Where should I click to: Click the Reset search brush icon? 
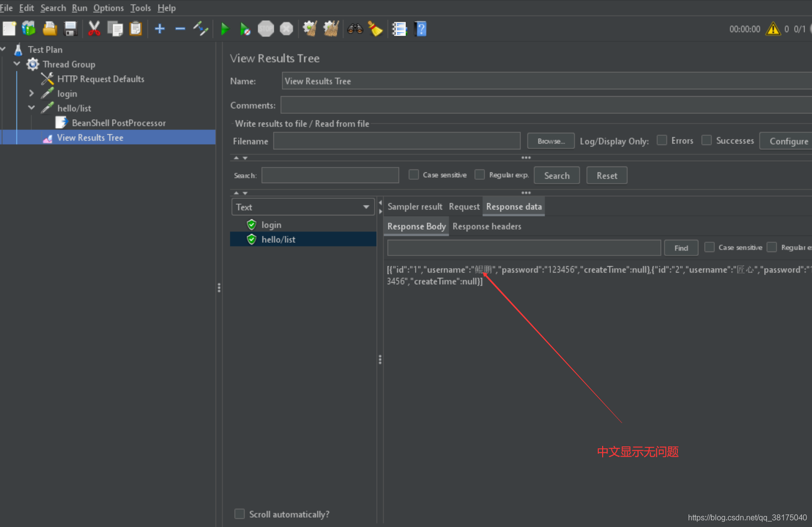[x=375, y=29]
